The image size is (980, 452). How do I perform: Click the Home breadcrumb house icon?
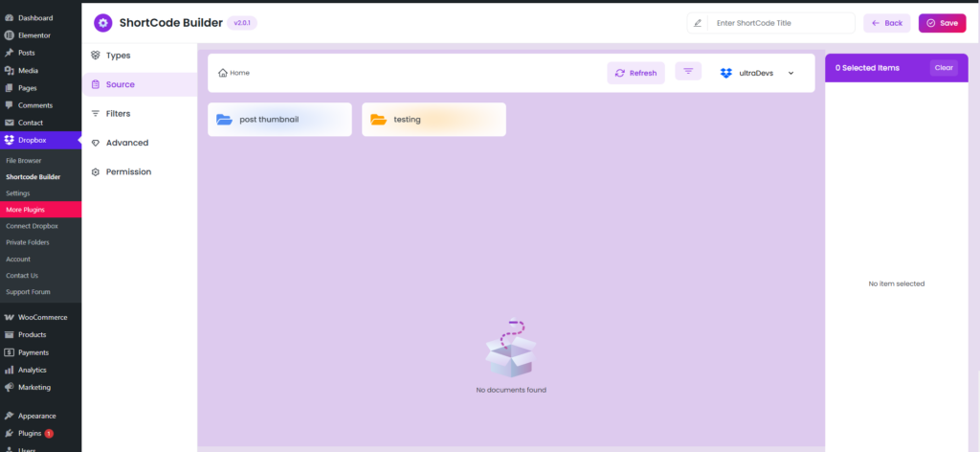point(222,73)
